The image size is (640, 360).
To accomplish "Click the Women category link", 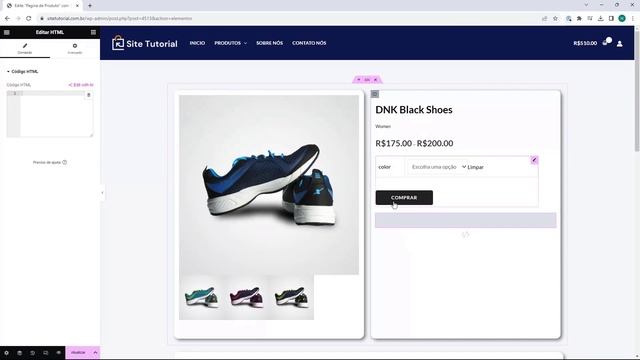I will 383,127.
